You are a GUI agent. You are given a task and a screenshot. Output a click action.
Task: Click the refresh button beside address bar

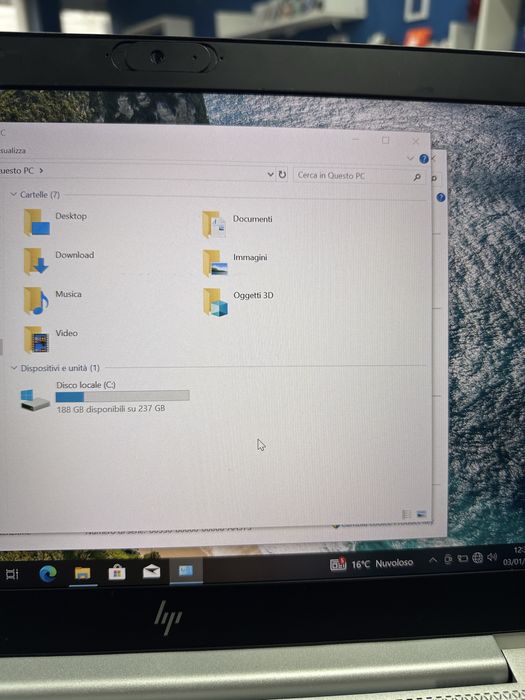282,175
